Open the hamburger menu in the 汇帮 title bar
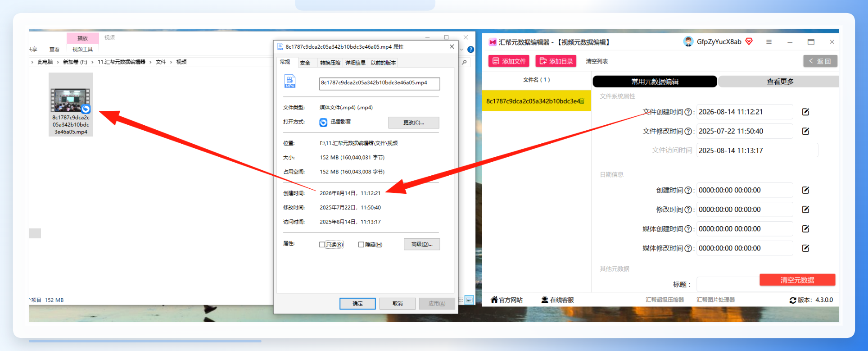This screenshot has width=868, height=351. [x=769, y=42]
